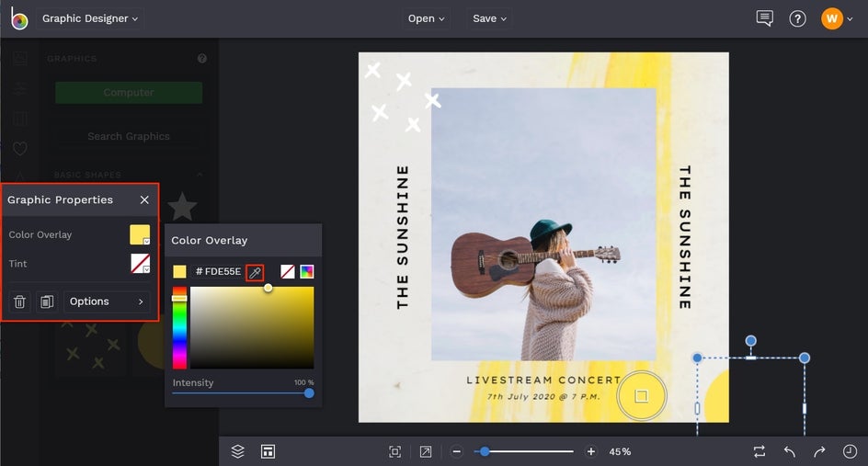Open the Open menu

(x=426, y=18)
